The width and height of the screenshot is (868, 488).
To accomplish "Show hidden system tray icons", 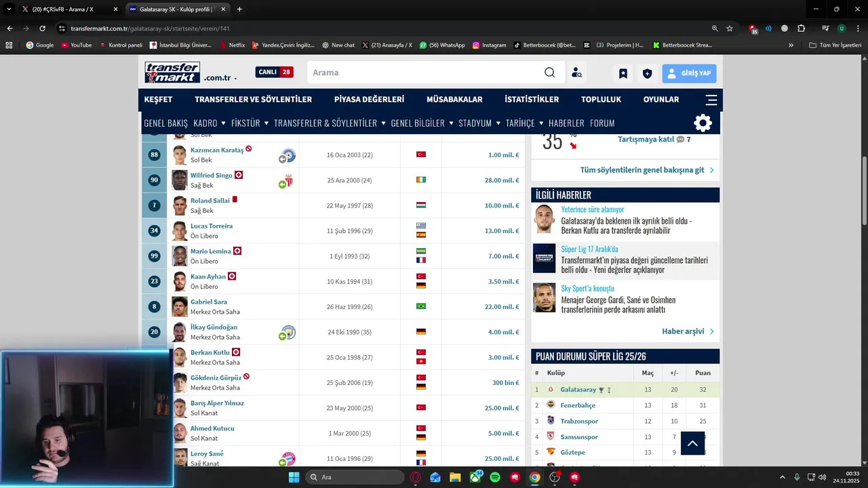I will click(x=782, y=477).
